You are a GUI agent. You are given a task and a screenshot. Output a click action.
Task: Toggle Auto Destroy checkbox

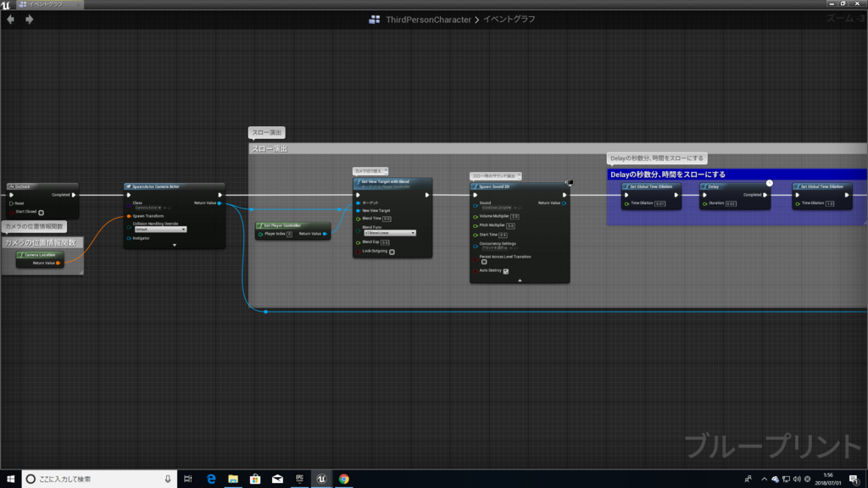coord(505,271)
